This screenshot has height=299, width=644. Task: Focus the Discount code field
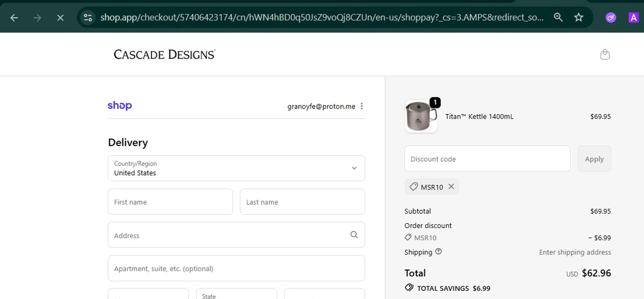(487, 159)
